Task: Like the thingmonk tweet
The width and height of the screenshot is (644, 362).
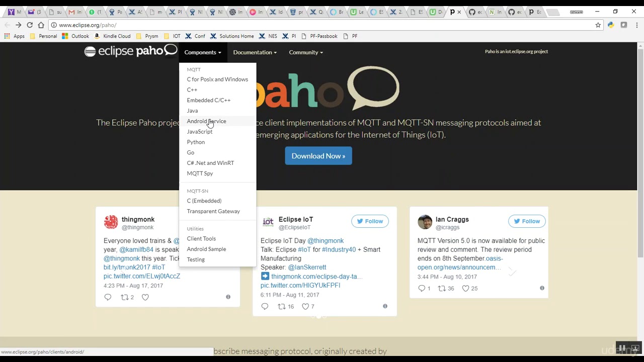Action: [x=145, y=297]
